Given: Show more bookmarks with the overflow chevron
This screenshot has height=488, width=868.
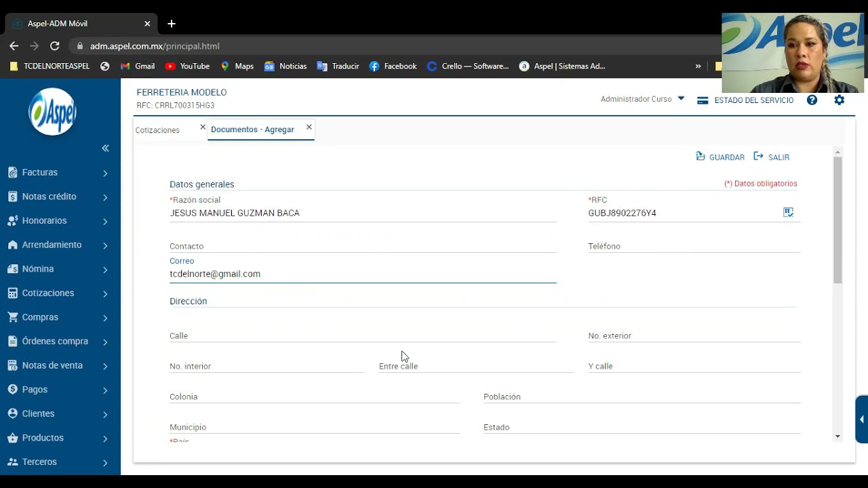Looking at the screenshot, I should (698, 66).
